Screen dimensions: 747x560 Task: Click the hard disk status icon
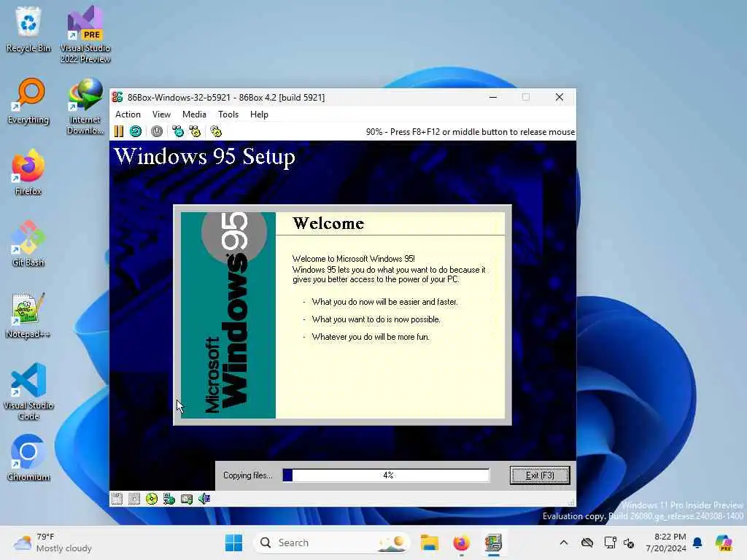point(187,499)
